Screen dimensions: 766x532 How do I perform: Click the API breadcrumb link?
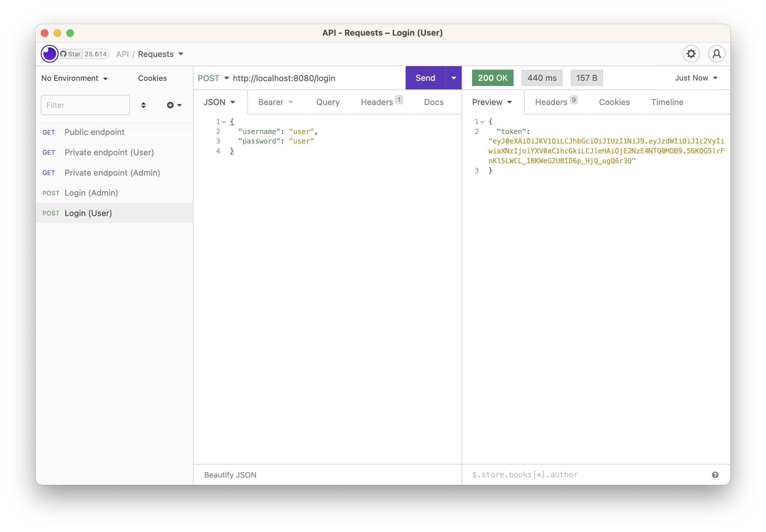(122, 54)
